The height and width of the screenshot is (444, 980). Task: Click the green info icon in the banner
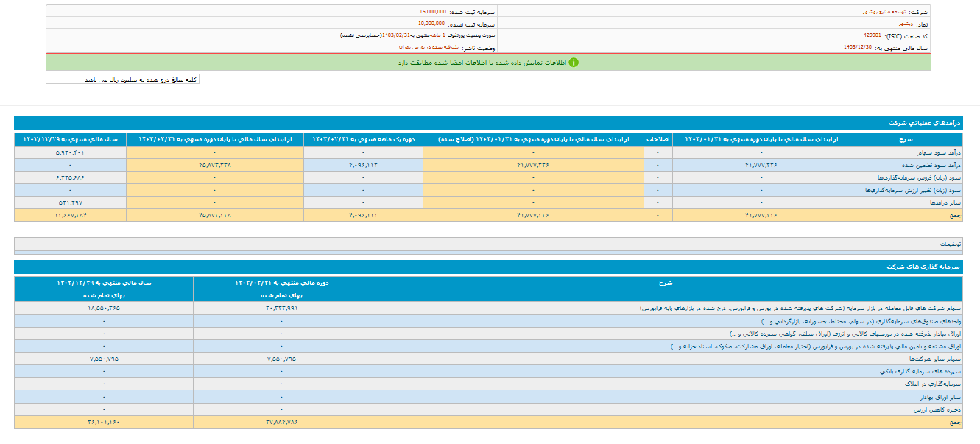pyautogui.click(x=574, y=63)
